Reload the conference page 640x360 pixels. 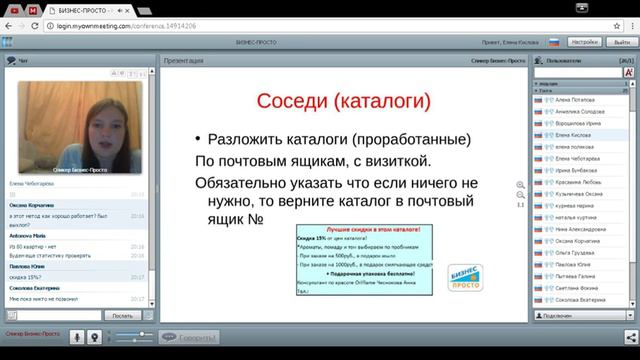pyautogui.click(x=35, y=26)
